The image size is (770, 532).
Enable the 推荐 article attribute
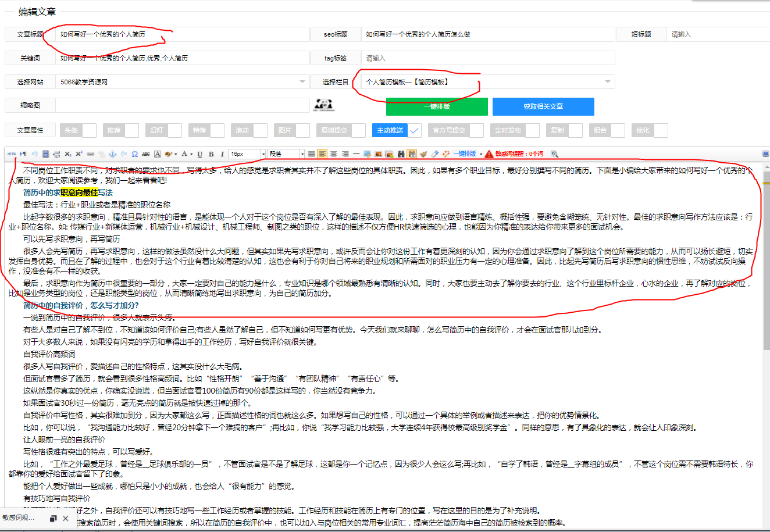[131, 130]
